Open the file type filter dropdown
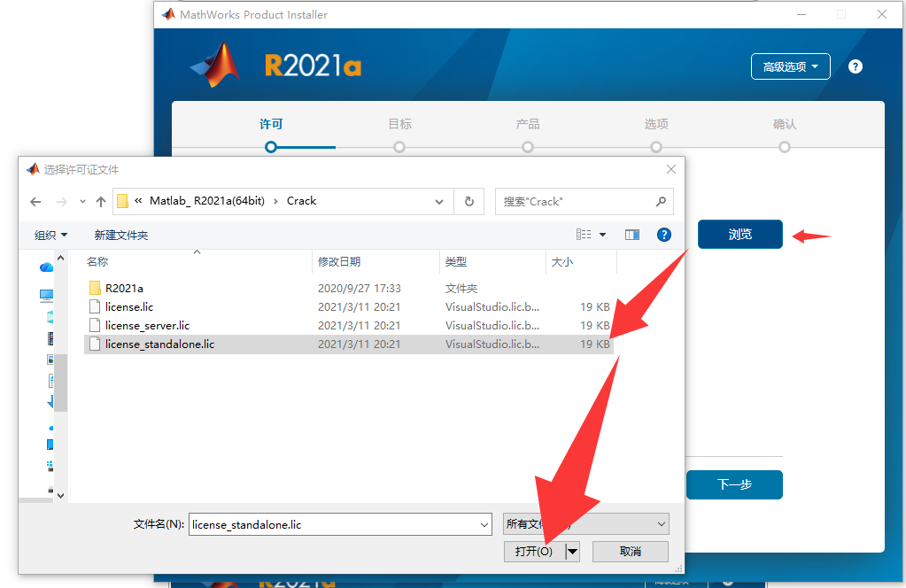906x588 pixels. tap(586, 524)
